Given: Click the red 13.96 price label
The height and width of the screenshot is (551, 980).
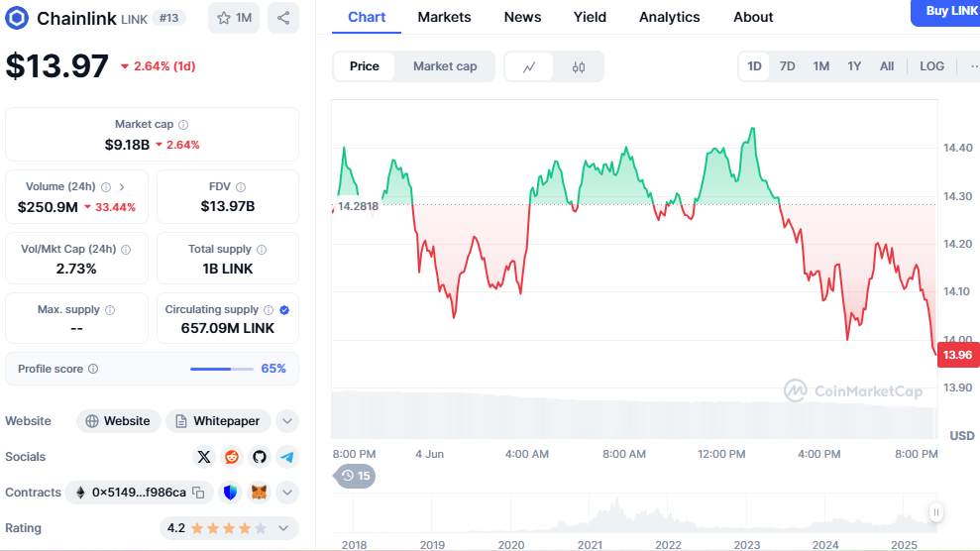Looking at the screenshot, I should [957, 355].
